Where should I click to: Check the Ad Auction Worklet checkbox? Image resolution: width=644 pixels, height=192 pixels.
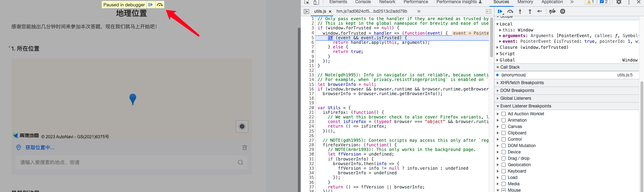(x=504, y=114)
